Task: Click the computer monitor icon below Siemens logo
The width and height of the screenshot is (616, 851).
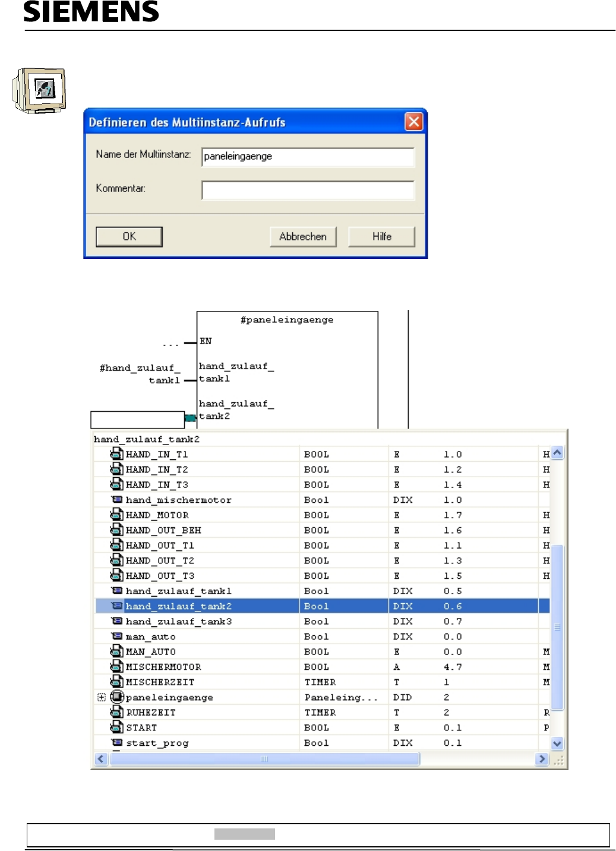Action: [x=39, y=90]
